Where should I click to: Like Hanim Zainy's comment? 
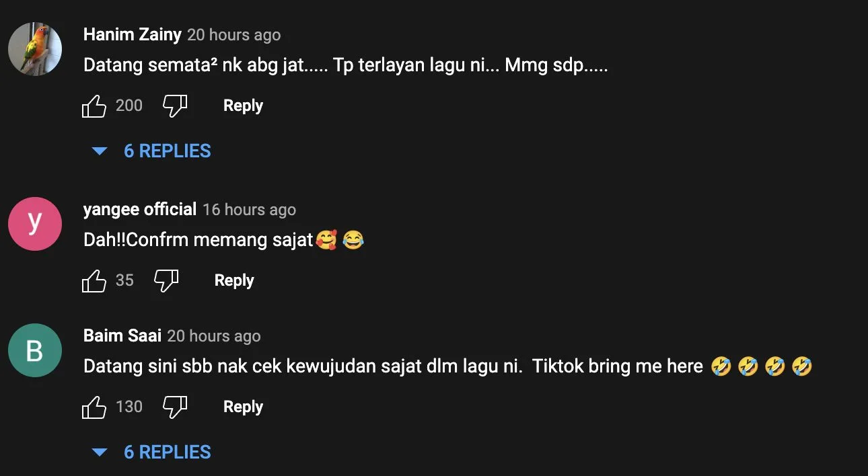tap(94, 106)
